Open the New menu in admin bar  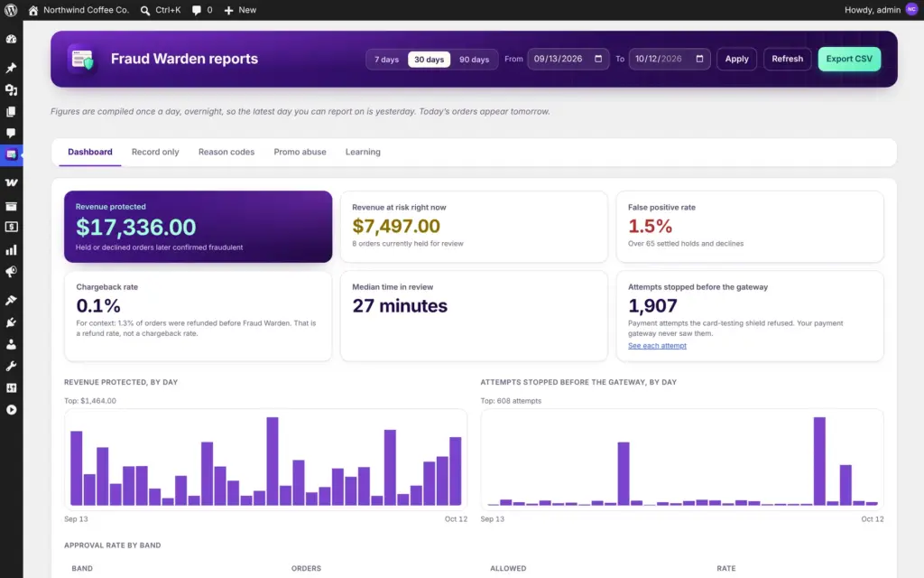click(x=240, y=10)
